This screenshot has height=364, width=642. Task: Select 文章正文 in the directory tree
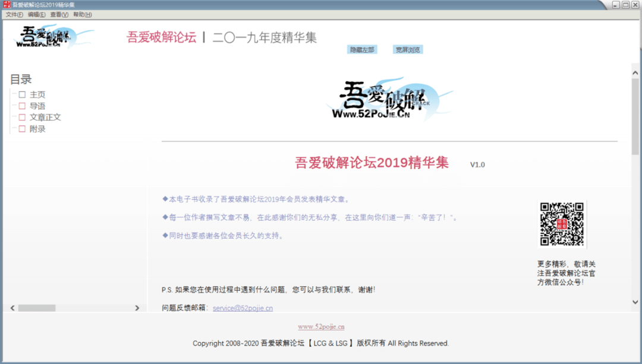[x=45, y=118]
